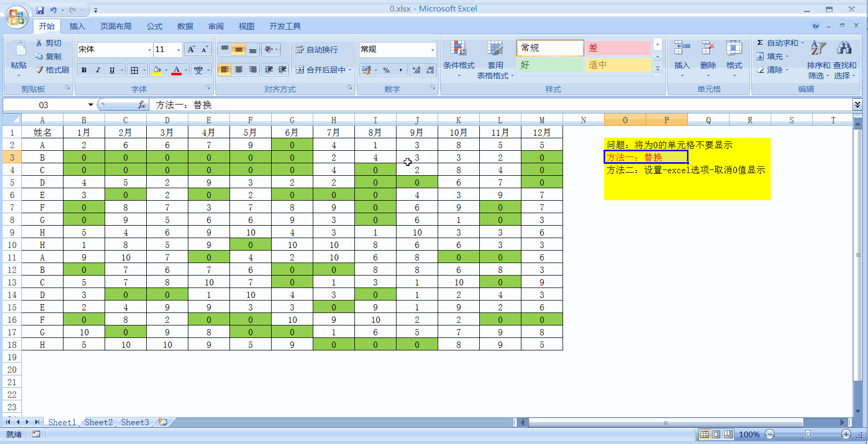
Task: Toggle Italic formatting
Action: (98, 70)
